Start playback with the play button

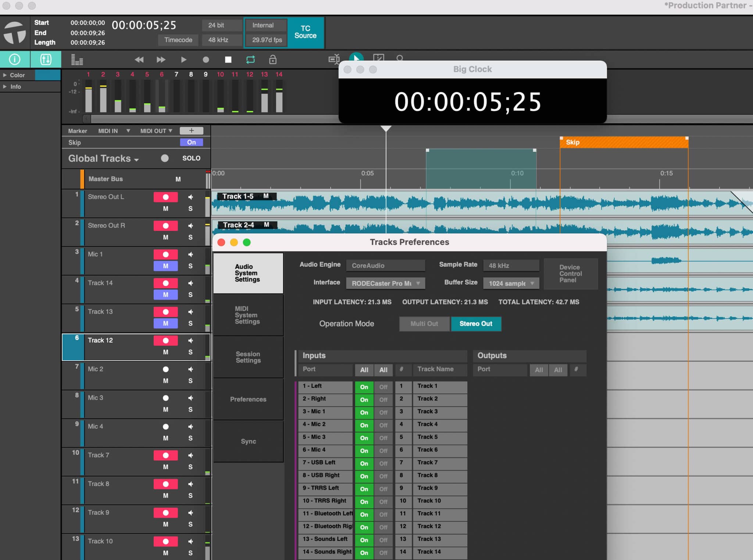pyautogui.click(x=183, y=60)
